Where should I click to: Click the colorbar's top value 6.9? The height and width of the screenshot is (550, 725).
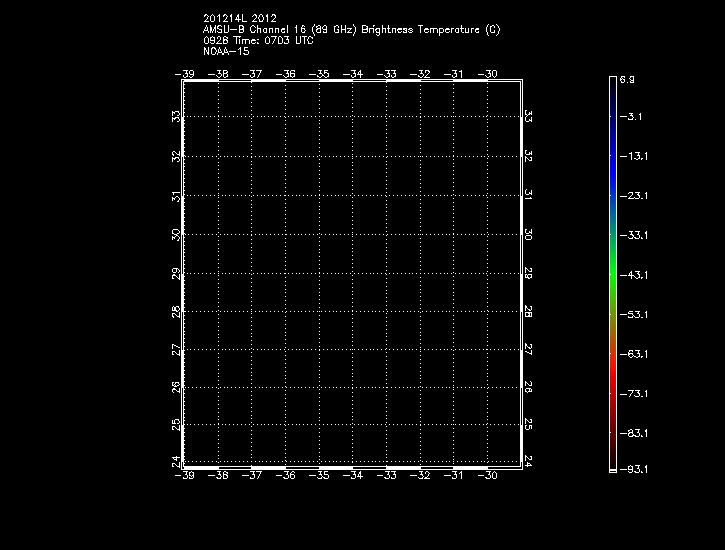(x=627, y=78)
